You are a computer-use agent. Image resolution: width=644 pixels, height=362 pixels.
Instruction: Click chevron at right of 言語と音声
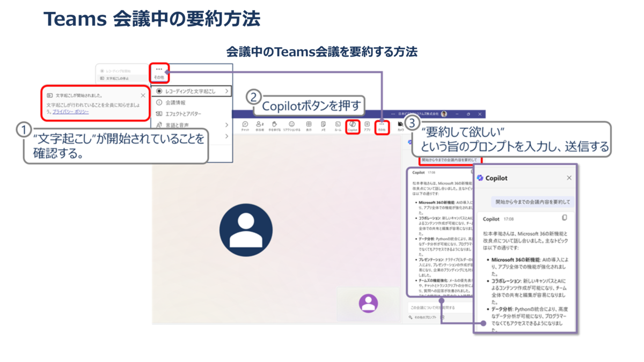227,125
